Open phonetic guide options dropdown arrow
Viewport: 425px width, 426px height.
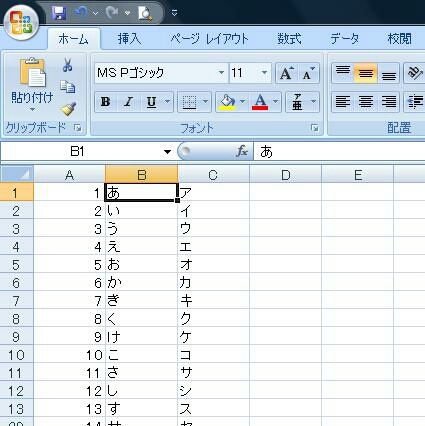313,102
